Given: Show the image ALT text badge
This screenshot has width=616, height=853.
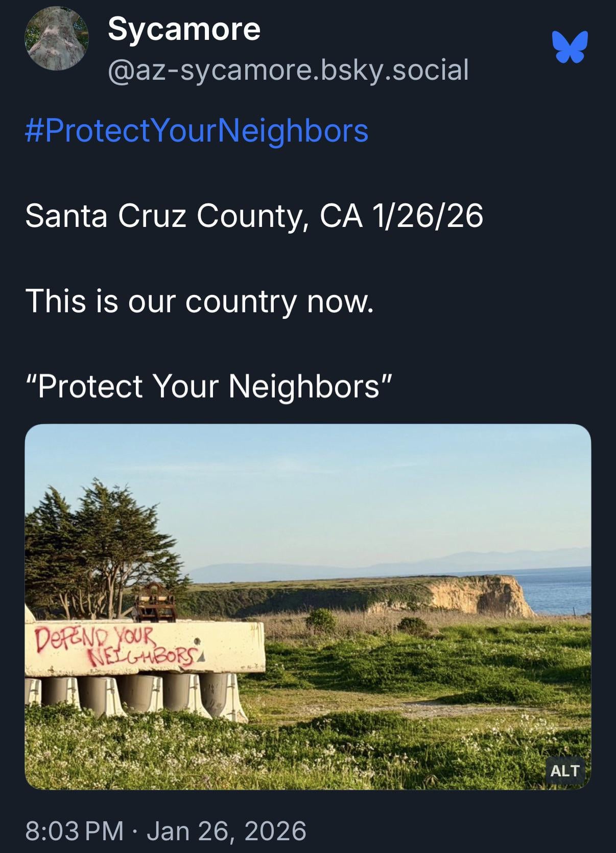Looking at the screenshot, I should [x=564, y=770].
